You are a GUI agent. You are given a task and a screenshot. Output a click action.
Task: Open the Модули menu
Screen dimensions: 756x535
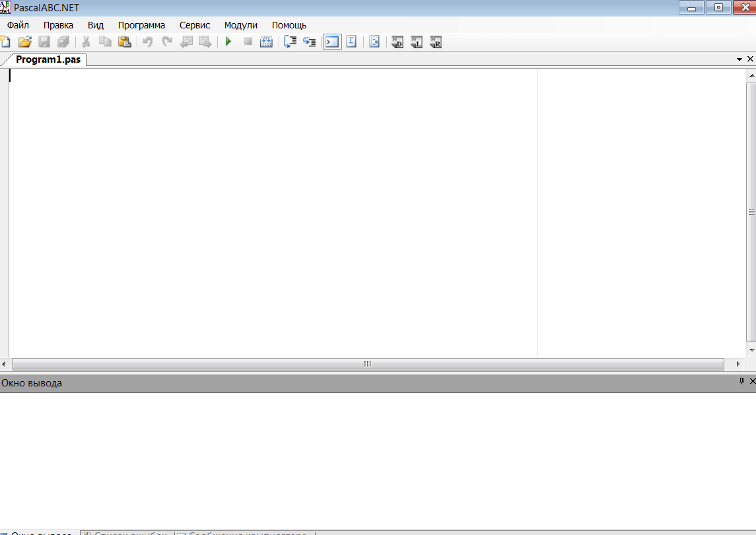[x=240, y=25]
